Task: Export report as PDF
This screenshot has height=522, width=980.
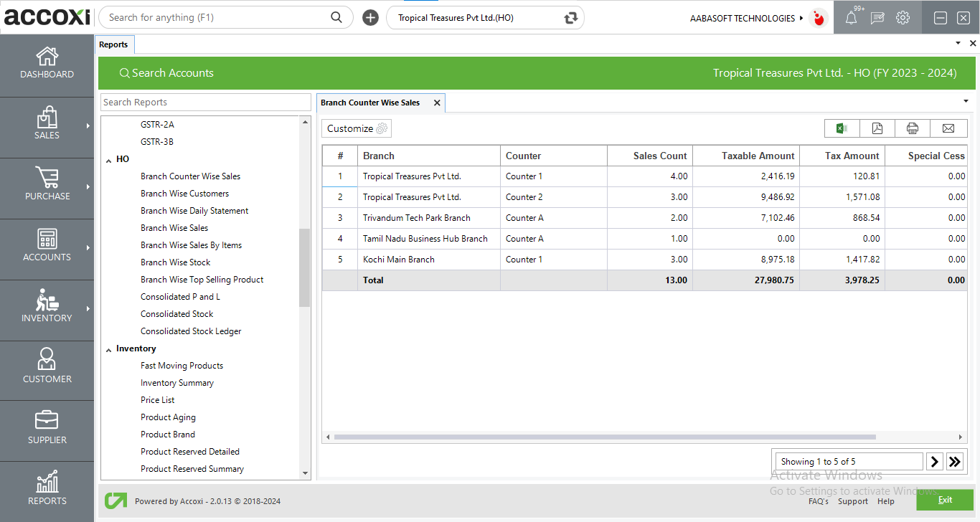Action: pos(877,128)
